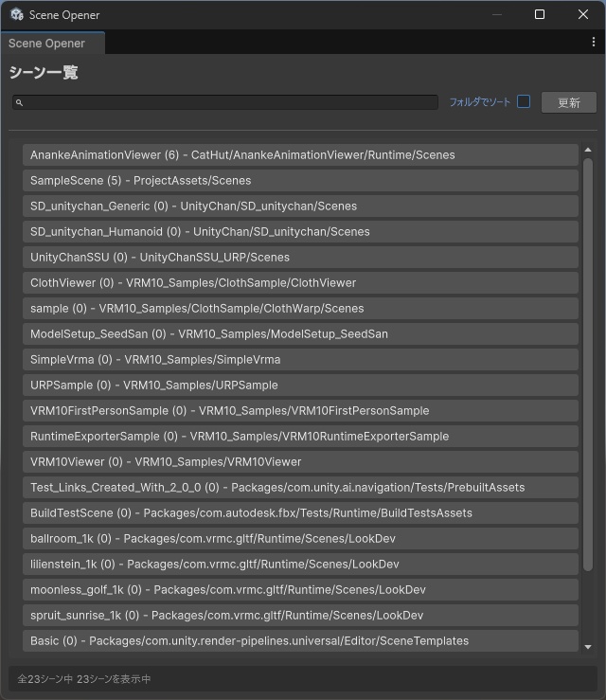Open the ModelSetup_SeedSan scene
Screen dimensions: 606x700
tap(300, 334)
